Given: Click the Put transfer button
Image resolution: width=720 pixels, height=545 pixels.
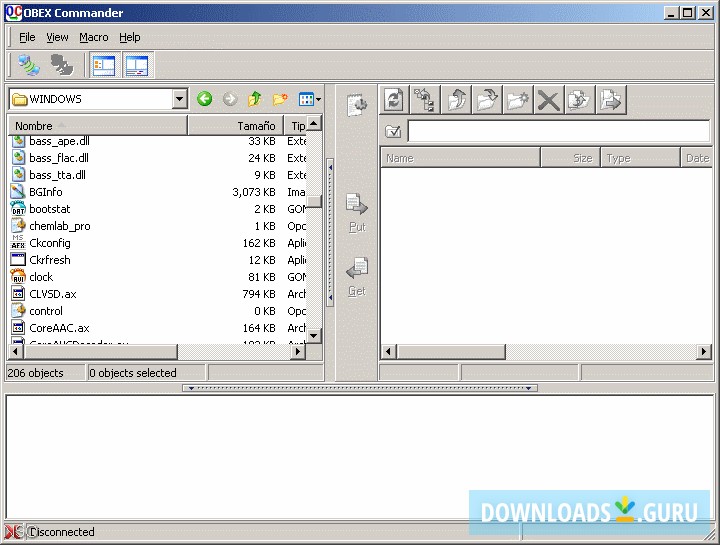Looking at the screenshot, I should click(357, 213).
